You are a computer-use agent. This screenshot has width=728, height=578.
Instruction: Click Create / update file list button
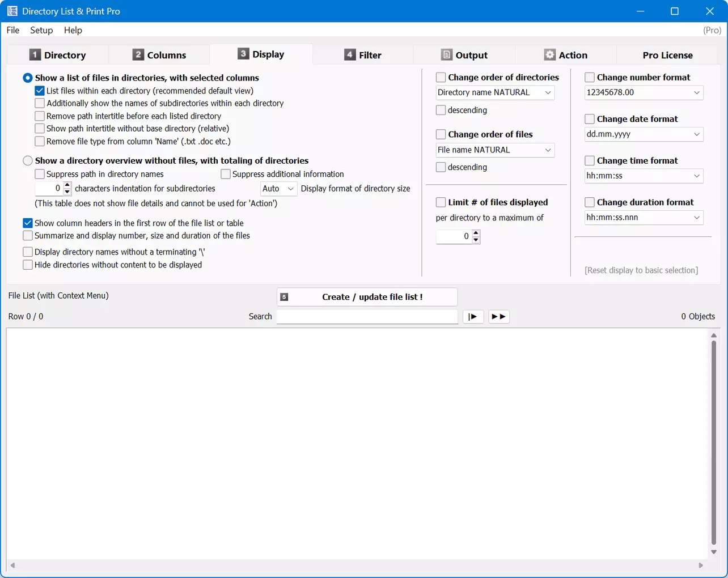367,297
